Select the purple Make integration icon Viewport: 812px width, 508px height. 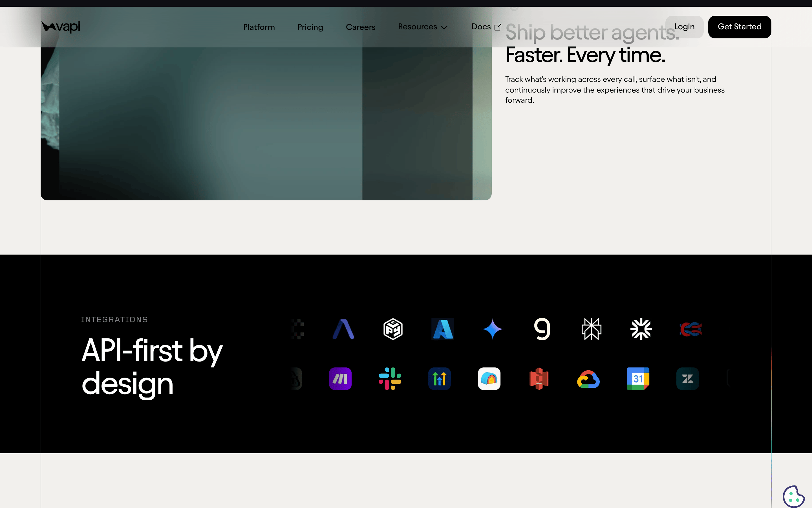click(340, 379)
